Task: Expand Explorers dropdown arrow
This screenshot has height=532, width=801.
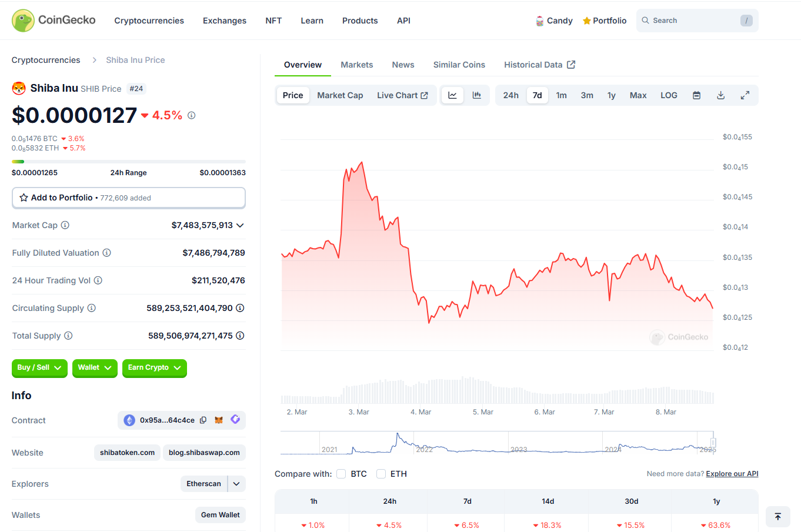Action: [x=236, y=484]
